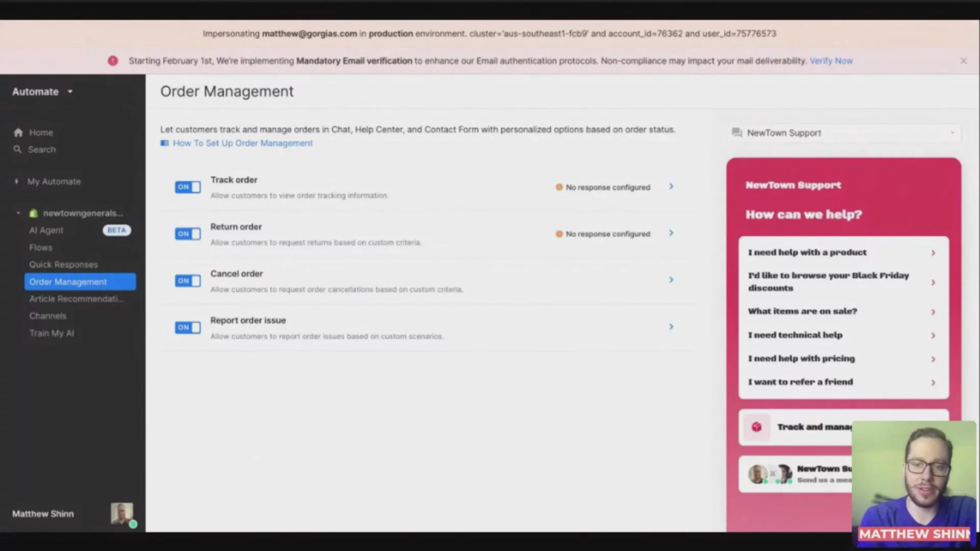
Task: Click arrow next to 'I need help with pricing'
Action: [933, 359]
